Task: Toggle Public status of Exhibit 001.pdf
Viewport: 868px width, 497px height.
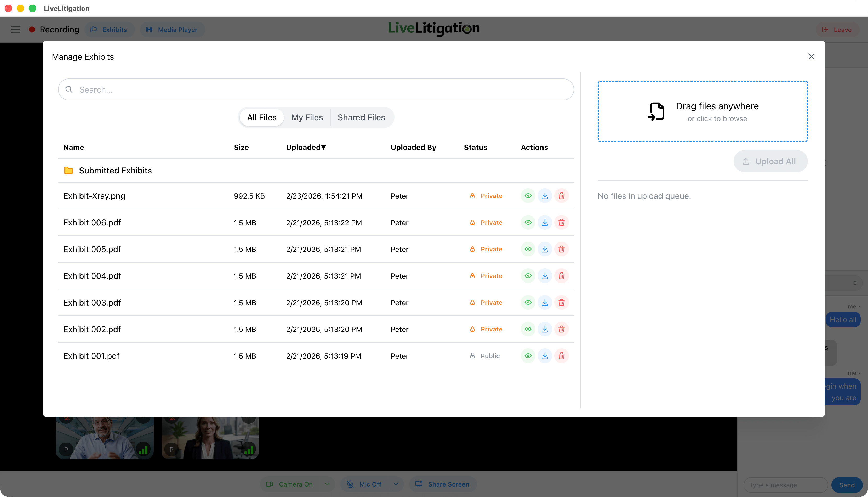Action: 472,356
